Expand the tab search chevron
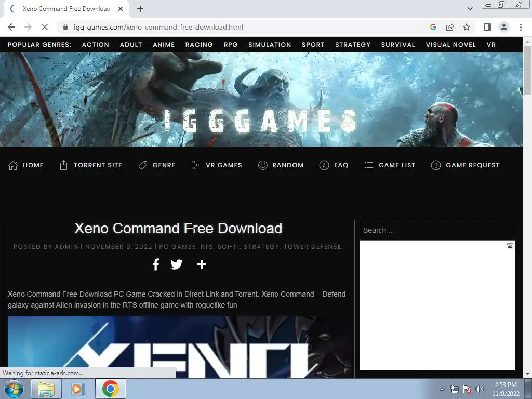This screenshot has height=399, width=532. point(470,9)
